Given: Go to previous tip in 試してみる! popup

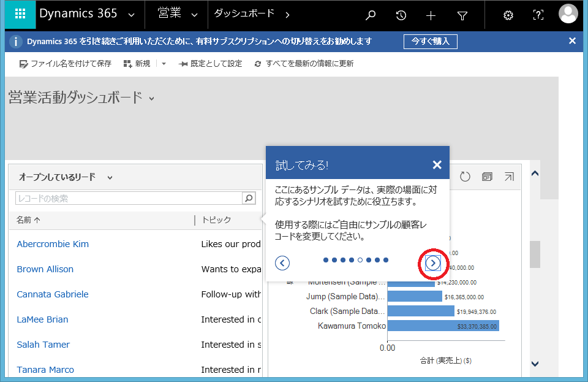Looking at the screenshot, I should pyautogui.click(x=282, y=263).
